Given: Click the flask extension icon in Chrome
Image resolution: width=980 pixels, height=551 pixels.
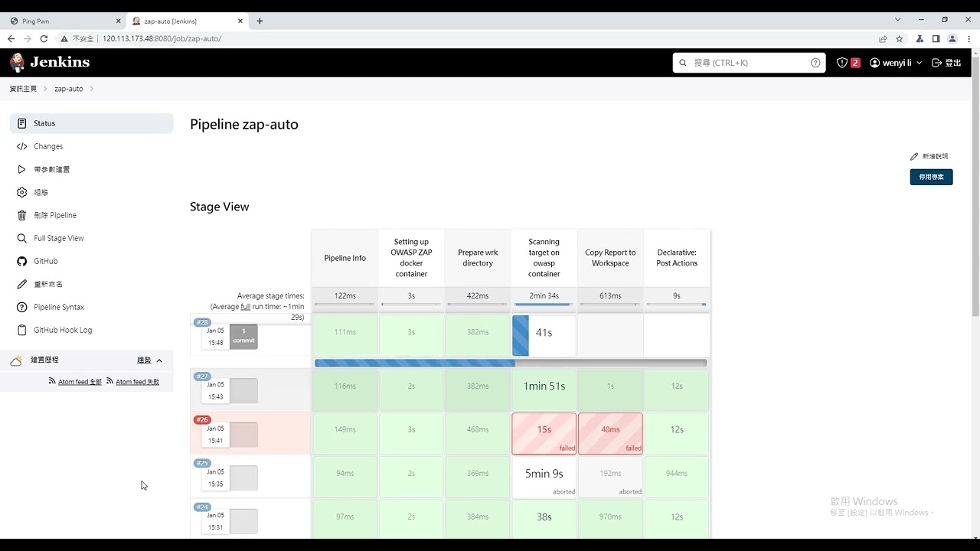Looking at the screenshot, I should coord(920,38).
